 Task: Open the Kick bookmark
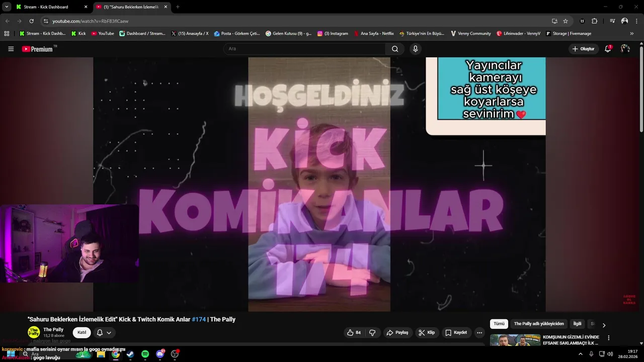coord(78,34)
